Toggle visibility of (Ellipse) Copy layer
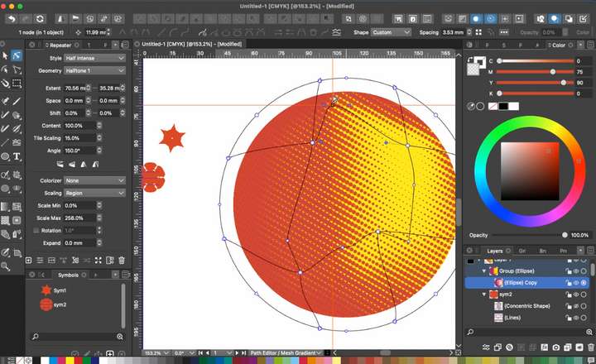 point(575,283)
